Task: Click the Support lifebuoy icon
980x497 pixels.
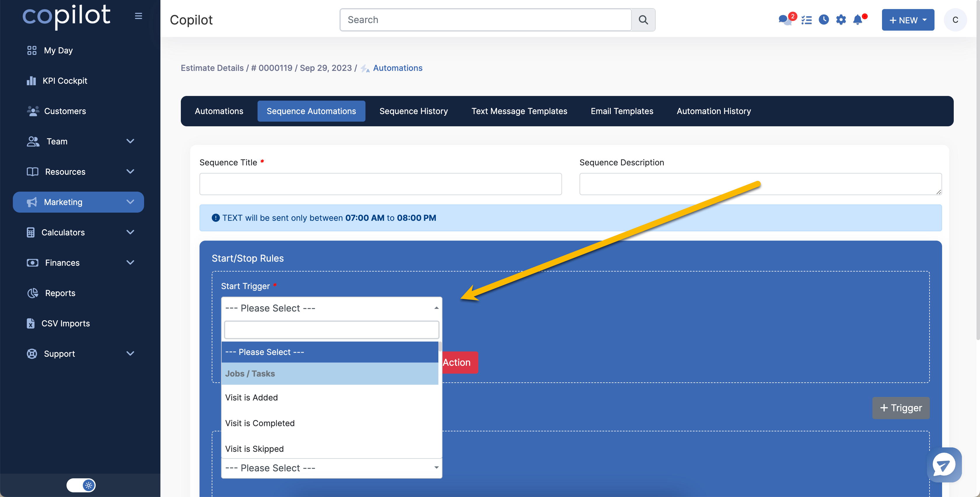Action: click(x=32, y=354)
